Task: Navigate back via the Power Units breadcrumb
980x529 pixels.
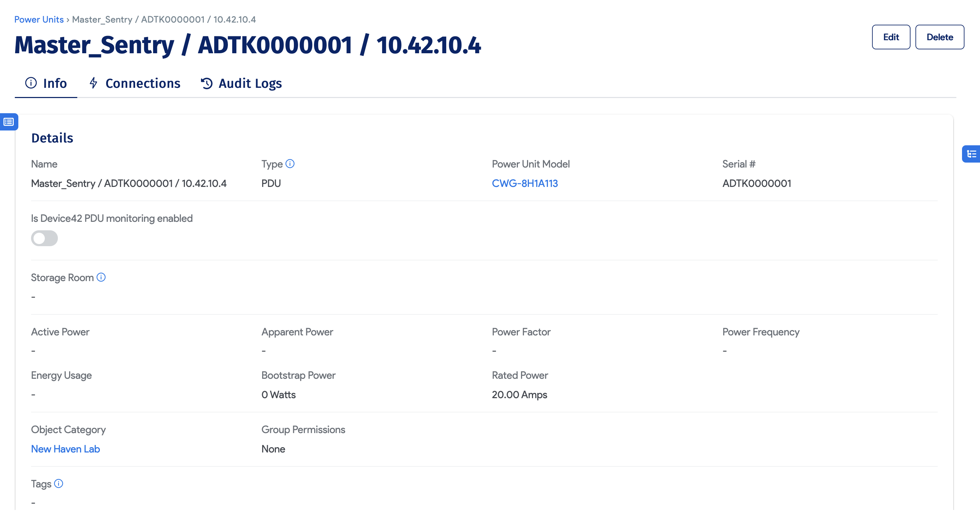Action: [39, 19]
